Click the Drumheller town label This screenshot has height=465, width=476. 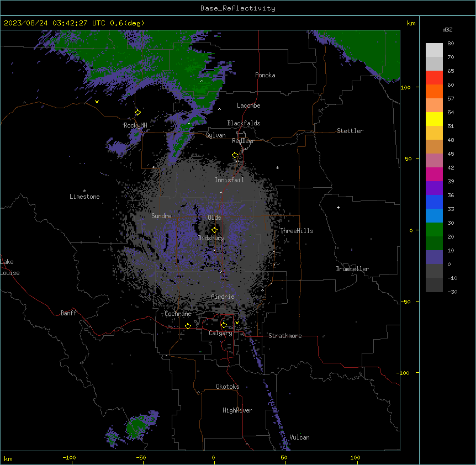[352, 269]
